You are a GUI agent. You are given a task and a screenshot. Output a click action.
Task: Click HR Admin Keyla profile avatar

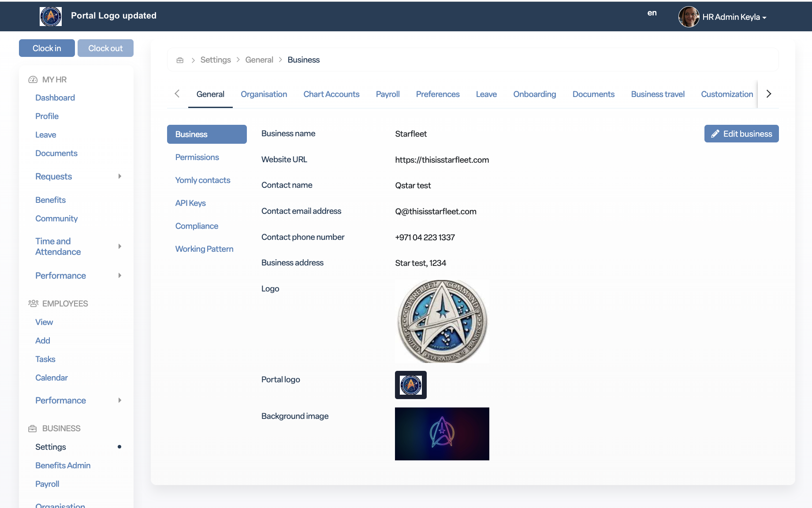tap(689, 17)
